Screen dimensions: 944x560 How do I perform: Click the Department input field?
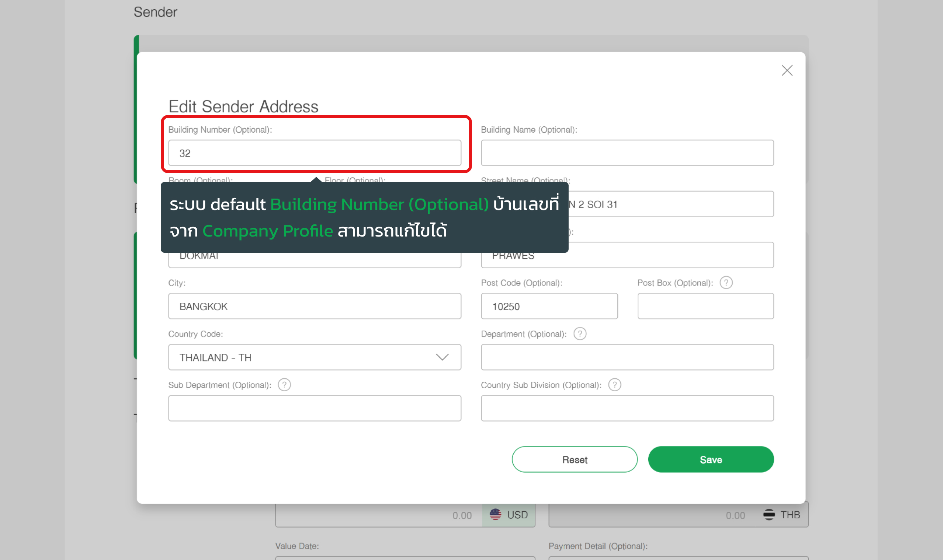coord(628,357)
